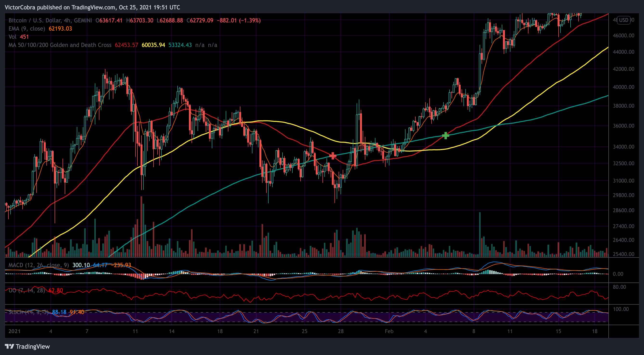This screenshot has width=644, height=355.
Task: Click the Stoch value 91.40
Action: click(x=77, y=312)
